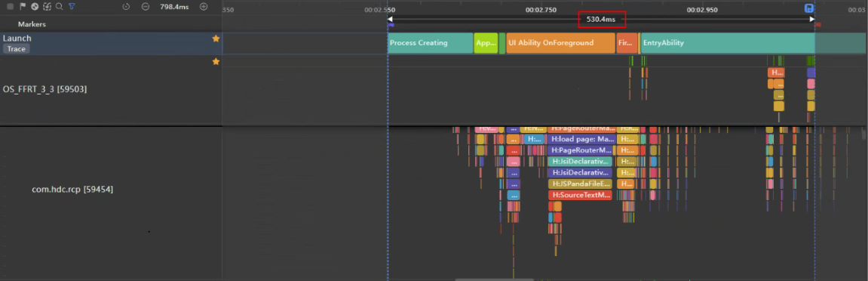Click the round icon after the flag

click(35, 7)
